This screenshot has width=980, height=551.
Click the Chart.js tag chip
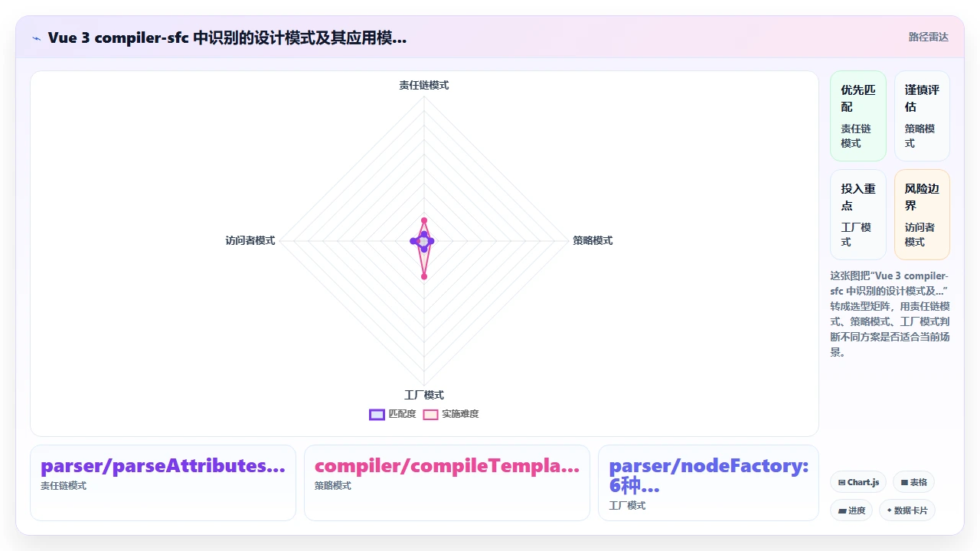pyautogui.click(x=858, y=482)
